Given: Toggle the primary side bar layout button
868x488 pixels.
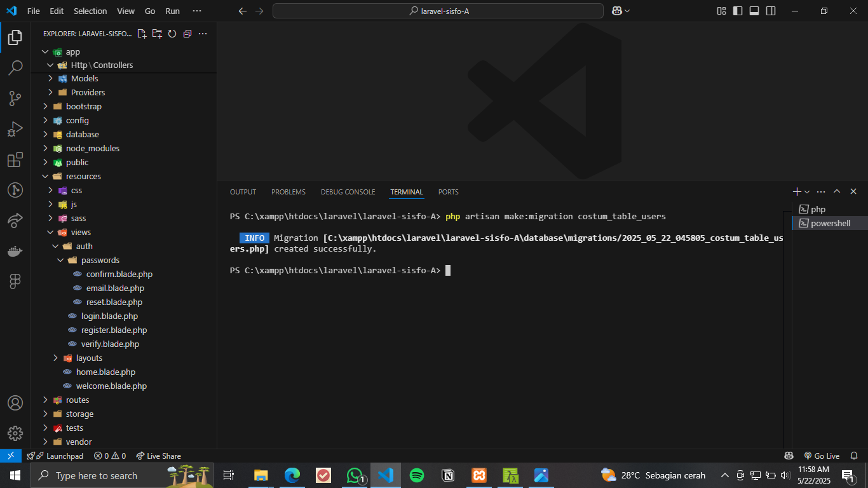Looking at the screenshot, I should (x=738, y=11).
